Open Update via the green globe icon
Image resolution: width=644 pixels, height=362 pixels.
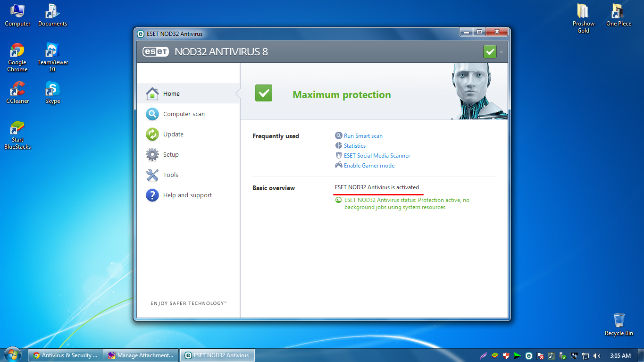[x=152, y=134]
